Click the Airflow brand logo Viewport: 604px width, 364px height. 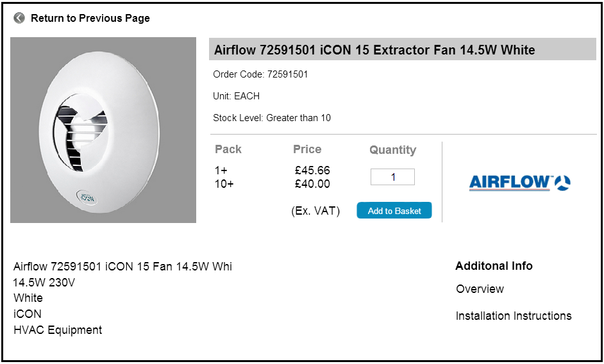519,183
